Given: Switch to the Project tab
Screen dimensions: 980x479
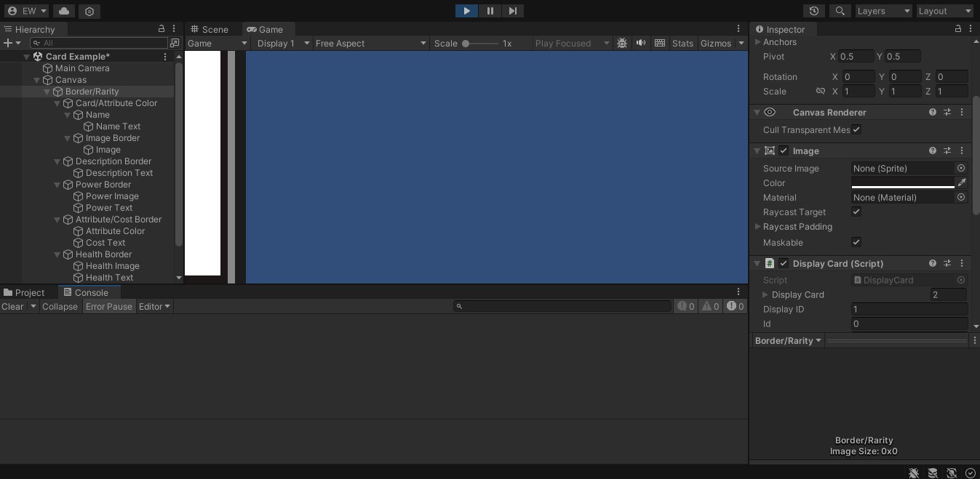Looking at the screenshot, I should (28, 291).
